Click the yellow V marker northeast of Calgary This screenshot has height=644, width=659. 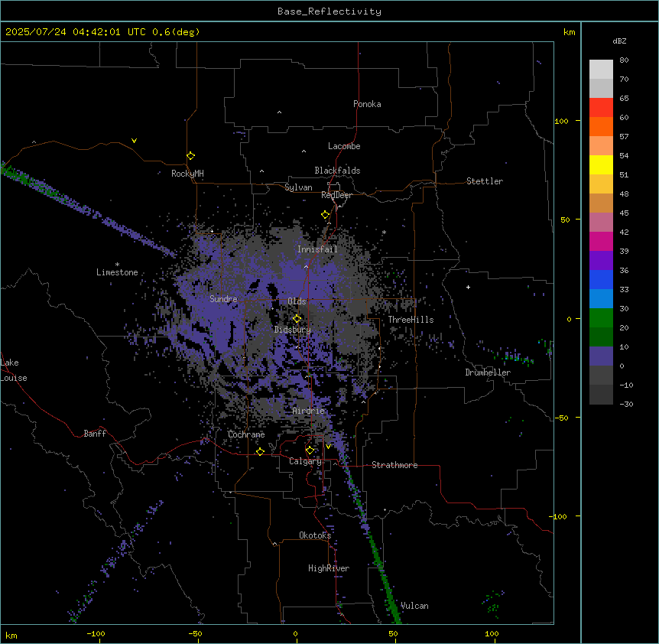click(x=328, y=447)
